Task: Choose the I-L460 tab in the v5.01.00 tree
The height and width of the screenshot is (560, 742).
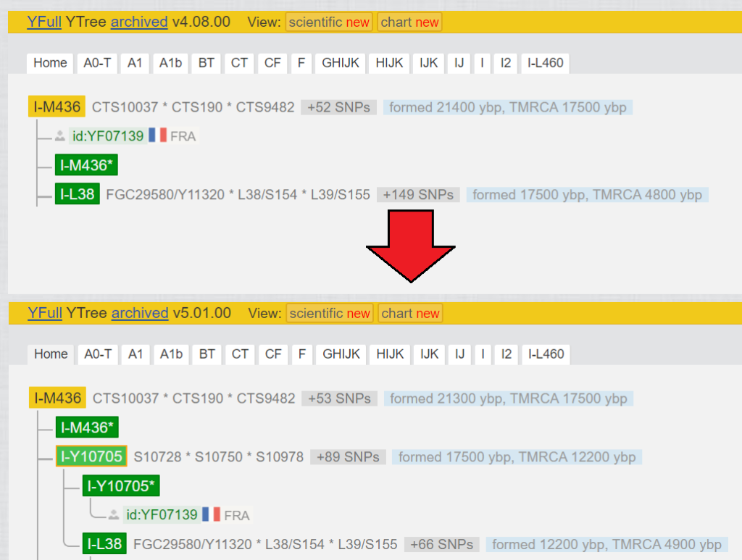Action: coord(546,354)
